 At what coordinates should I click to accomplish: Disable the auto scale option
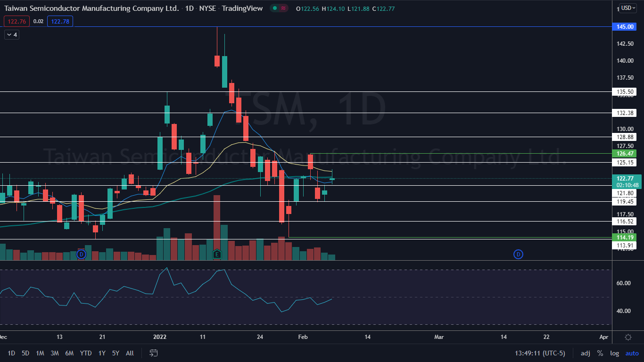point(632,353)
